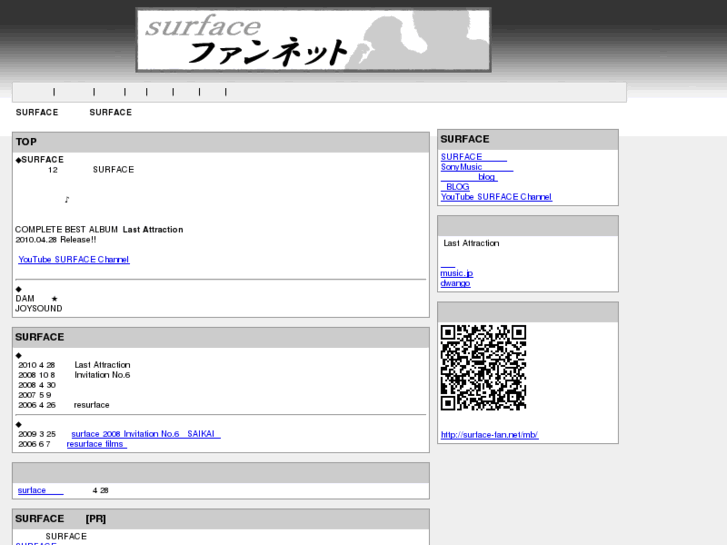Open the surface link beside 4 28
Image resolution: width=727 pixels, height=545 pixels.
click(x=40, y=490)
